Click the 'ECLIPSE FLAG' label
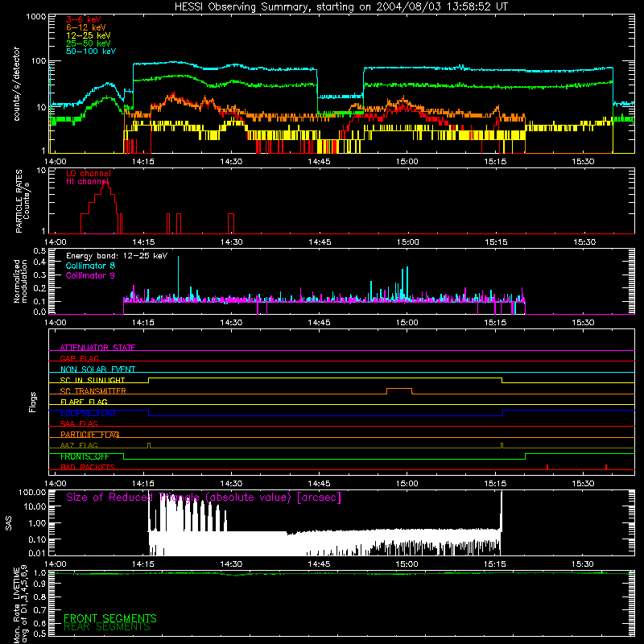 [x=88, y=413]
